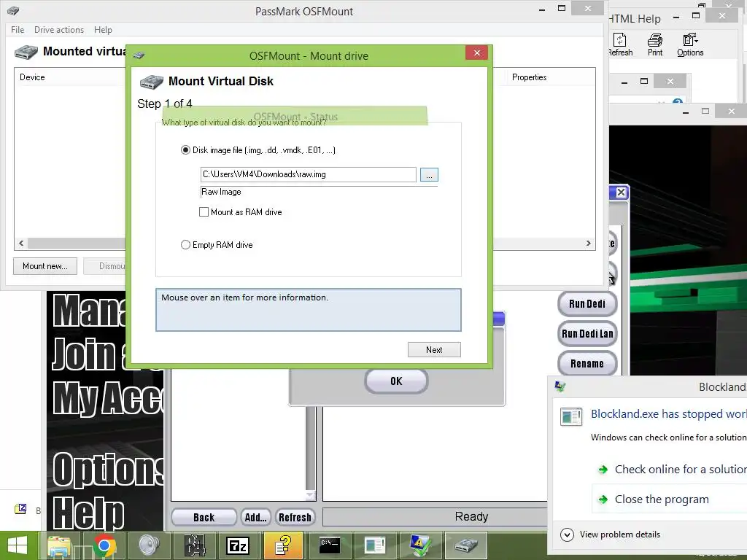The height and width of the screenshot is (560, 747).
Task: Click Blockland server list scrollbar down arrow
Action: [310, 495]
